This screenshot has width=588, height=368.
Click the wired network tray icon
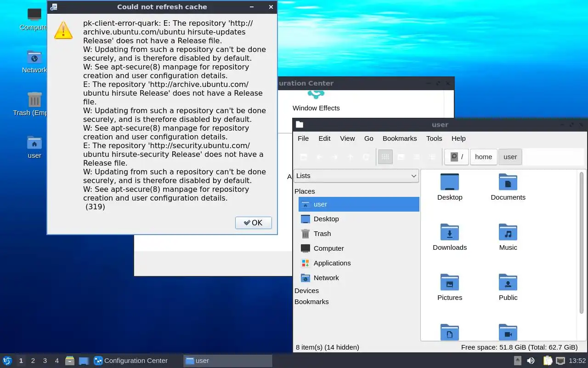[560, 361]
